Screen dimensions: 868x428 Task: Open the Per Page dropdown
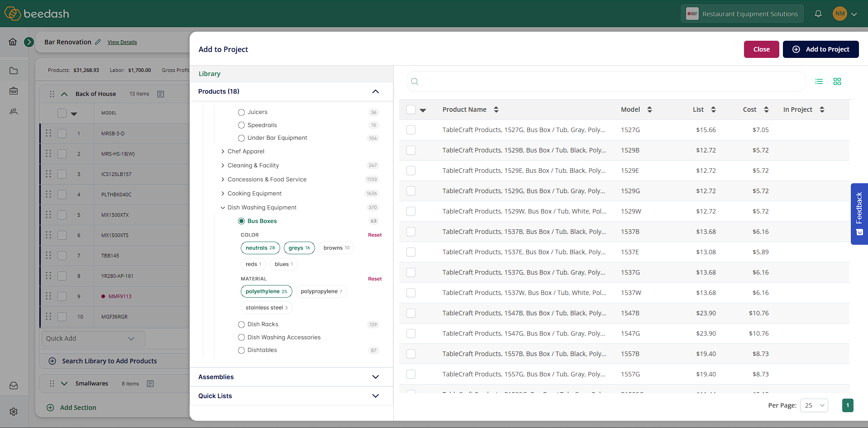[x=814, y=405]
